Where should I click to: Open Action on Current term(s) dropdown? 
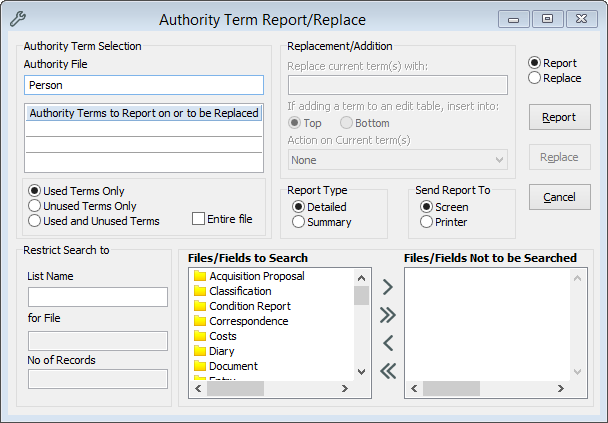(398, 160)
